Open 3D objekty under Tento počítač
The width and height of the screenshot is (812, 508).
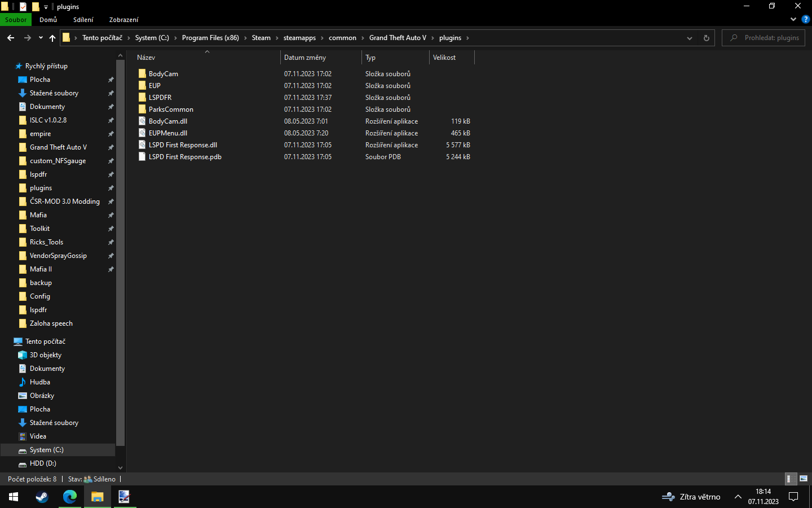pyautogui.click(x=45, y=355)
